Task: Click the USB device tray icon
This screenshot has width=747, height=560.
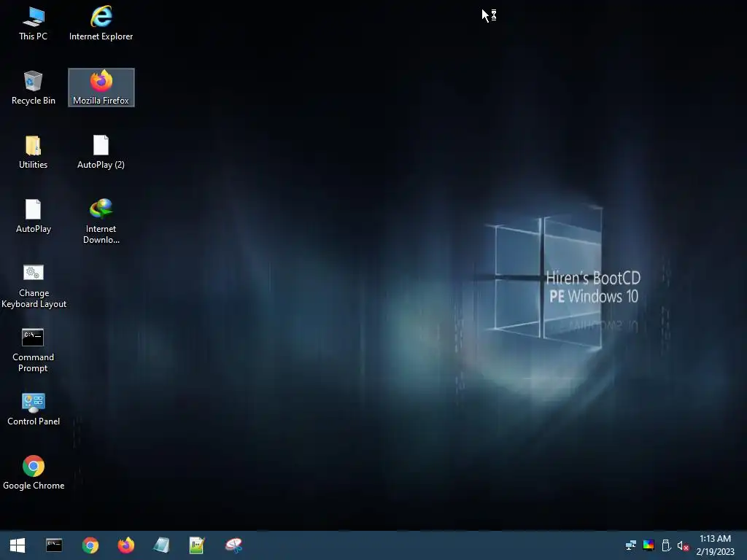Action: click(x=666, y=545)
